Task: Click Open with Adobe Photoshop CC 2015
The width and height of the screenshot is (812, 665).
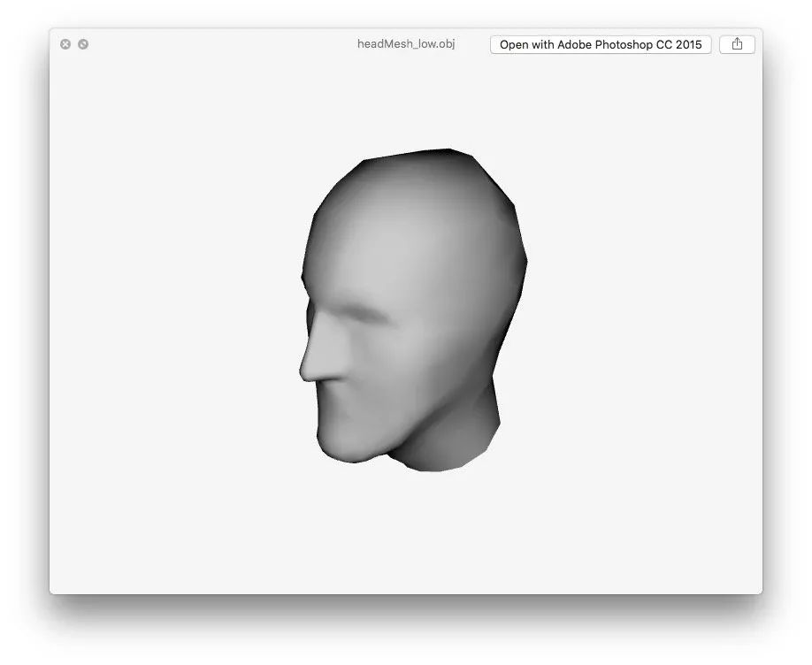Action: pos(601,44)
